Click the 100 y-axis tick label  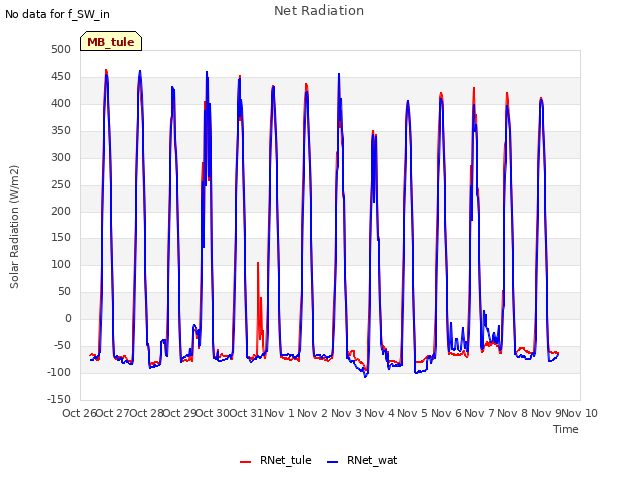[x=61, y=264]
